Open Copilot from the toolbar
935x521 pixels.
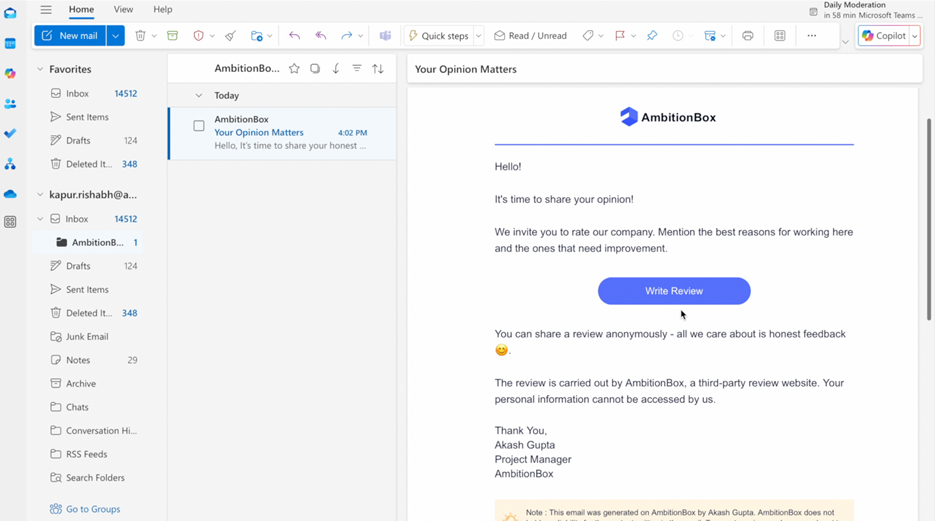(x=883, y=36)
